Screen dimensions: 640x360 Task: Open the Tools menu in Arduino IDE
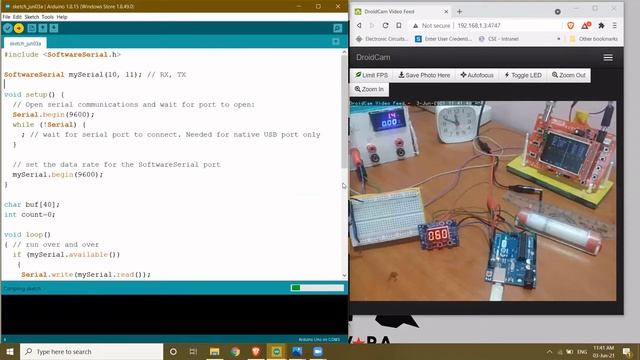[47, 17]
